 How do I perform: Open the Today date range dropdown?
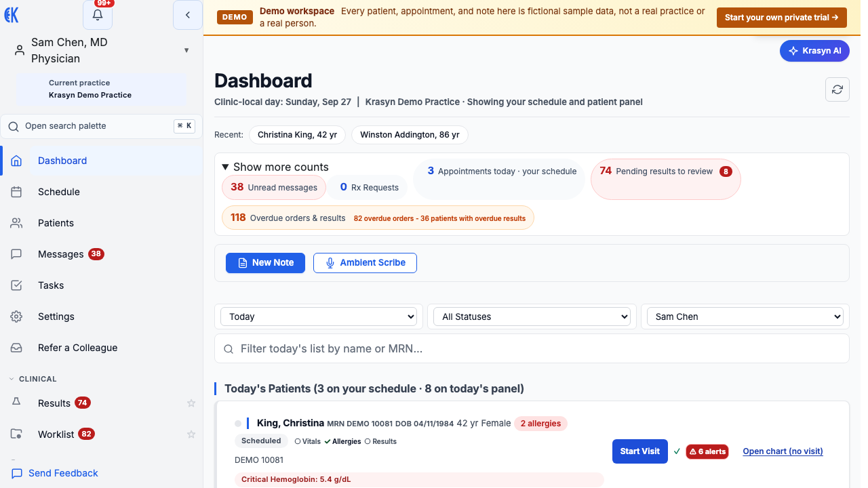click(x=319, y=317)
